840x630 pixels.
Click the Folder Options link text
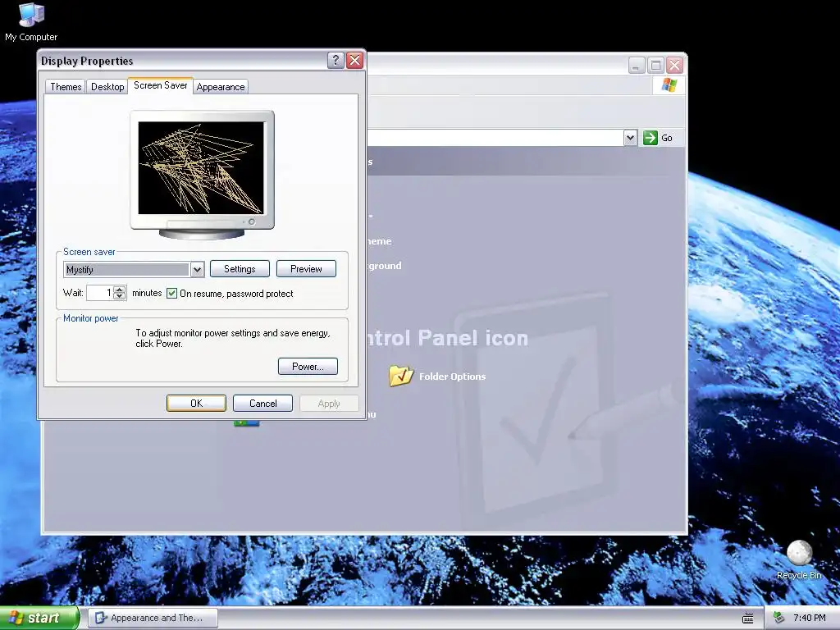coord(452,377)
